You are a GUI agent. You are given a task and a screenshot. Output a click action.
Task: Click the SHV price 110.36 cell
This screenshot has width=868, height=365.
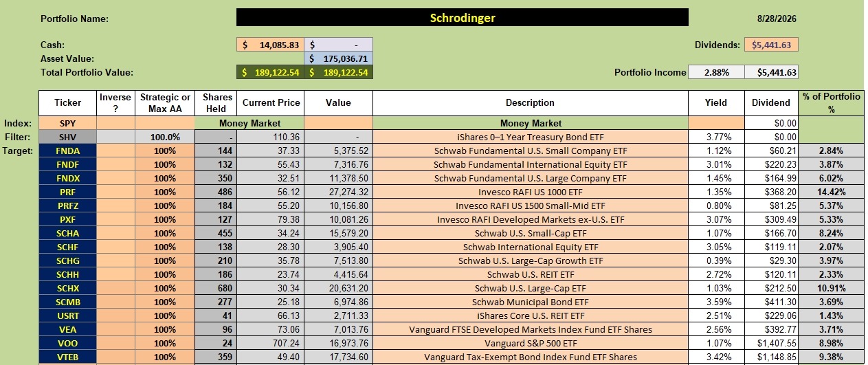tap(271, 137)
